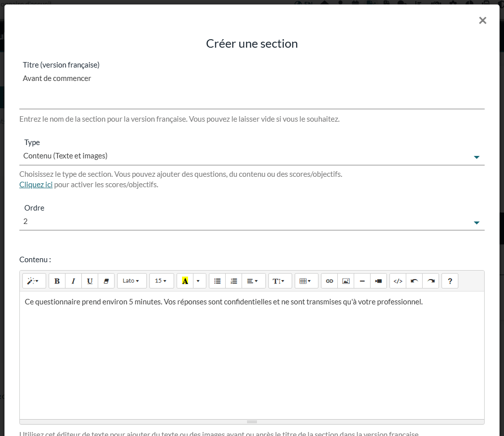Open the Type dropdown Contenu (Texte et images)
Viewport: 504px width, 436px height.
coord(252,156)
